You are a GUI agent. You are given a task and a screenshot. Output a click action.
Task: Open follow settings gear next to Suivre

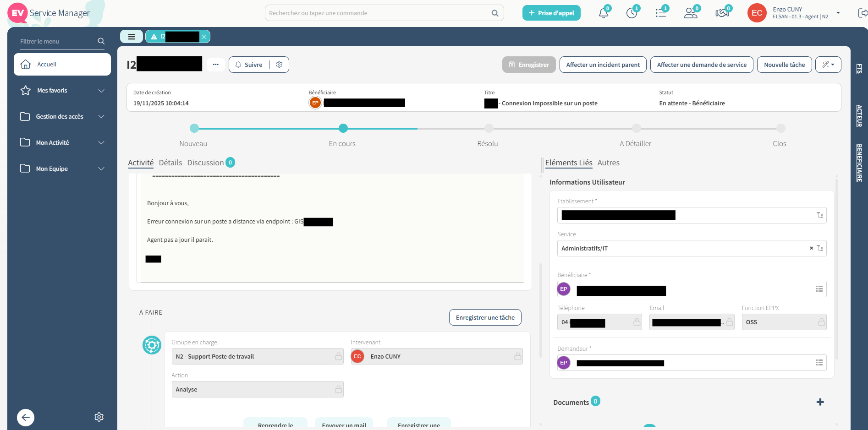(279, 65)
